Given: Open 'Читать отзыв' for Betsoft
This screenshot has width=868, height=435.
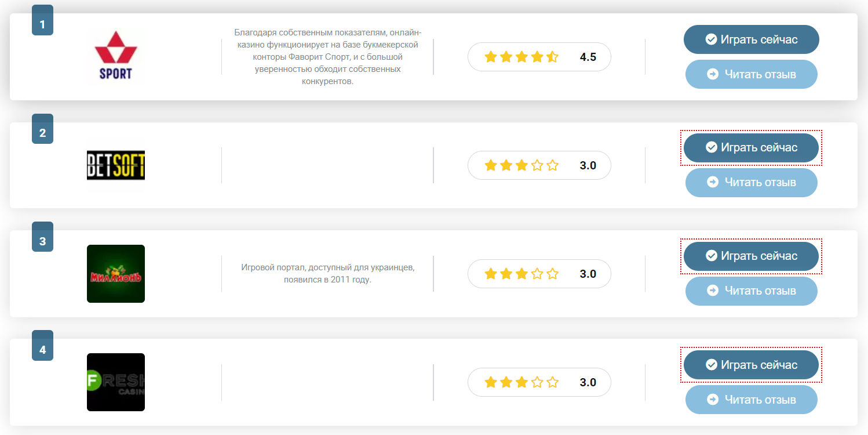Looking at the screenshot, I should (x=751, y=183).
